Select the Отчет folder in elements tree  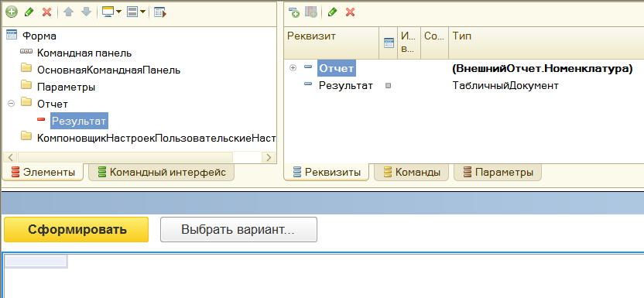[x=53, y=104]
